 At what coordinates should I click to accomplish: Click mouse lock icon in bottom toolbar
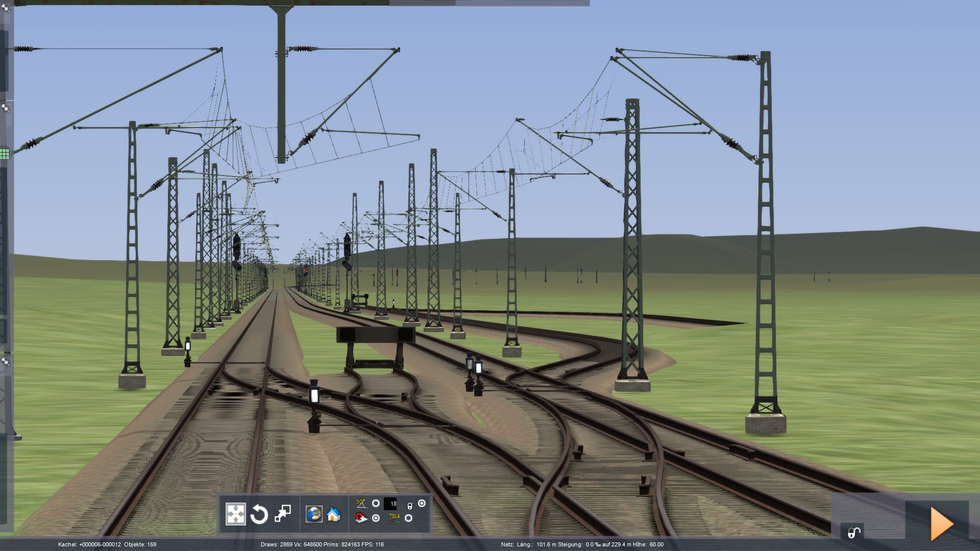click(x=409, y=506)
